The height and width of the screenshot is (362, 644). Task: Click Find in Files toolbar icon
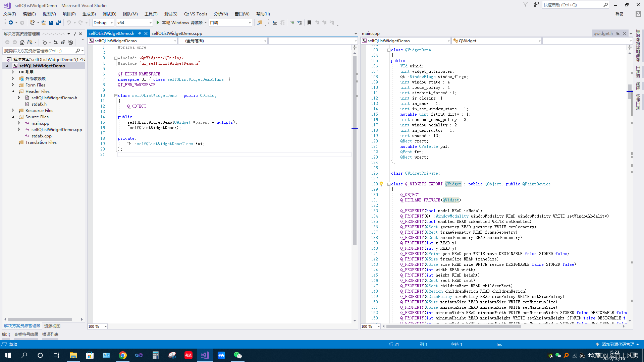click(259, 22)
